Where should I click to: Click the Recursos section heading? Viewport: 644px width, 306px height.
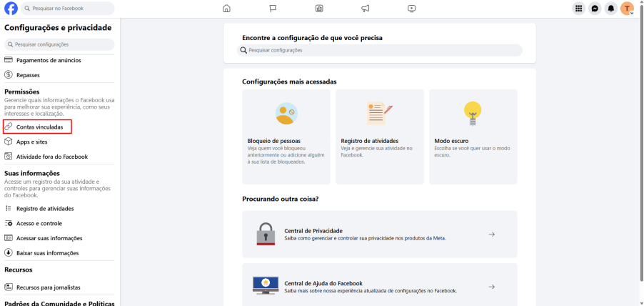tap(19, 270)
